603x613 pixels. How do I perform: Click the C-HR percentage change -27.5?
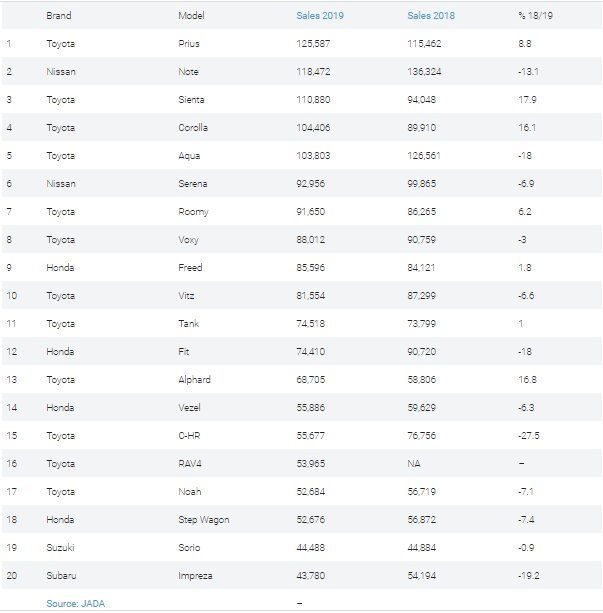[x=529, y=436]
